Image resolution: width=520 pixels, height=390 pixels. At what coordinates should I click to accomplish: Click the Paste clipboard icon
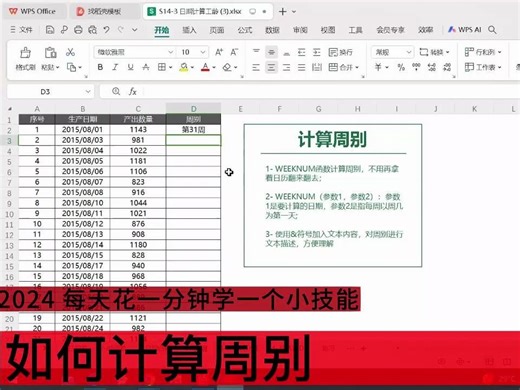50,53
